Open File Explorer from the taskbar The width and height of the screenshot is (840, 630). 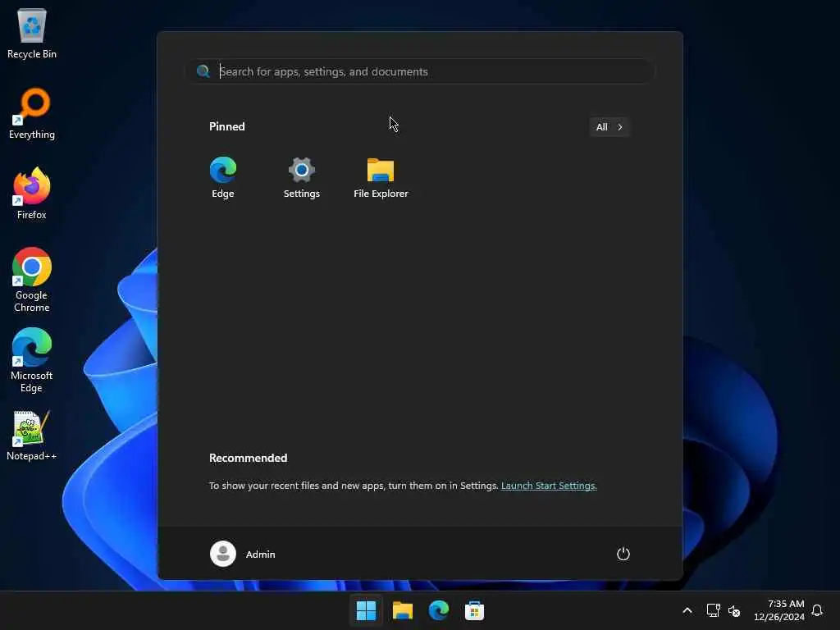402,610
